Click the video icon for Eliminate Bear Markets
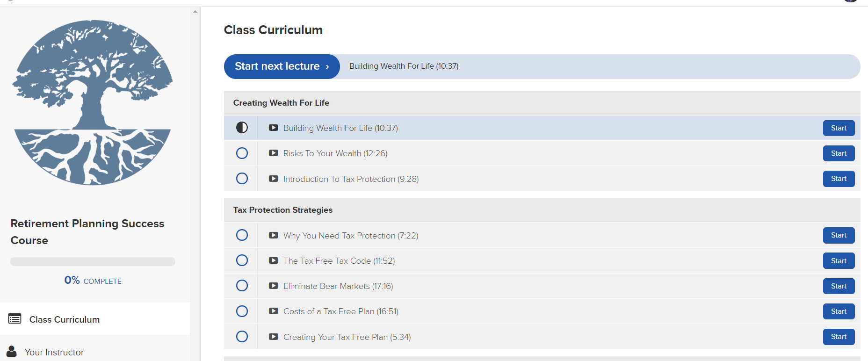 point(274,286)
